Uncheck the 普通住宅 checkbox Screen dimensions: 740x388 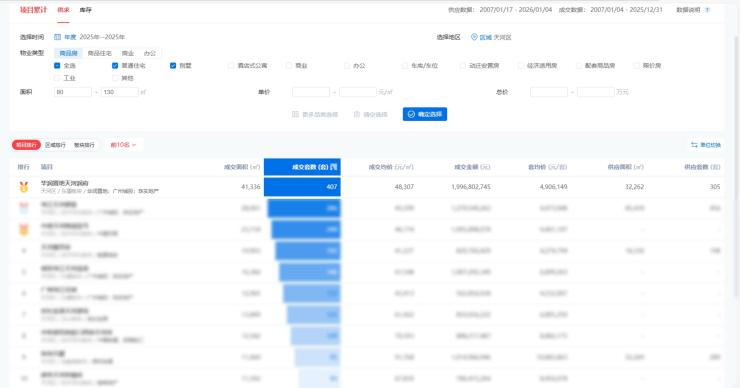[115, 66]
